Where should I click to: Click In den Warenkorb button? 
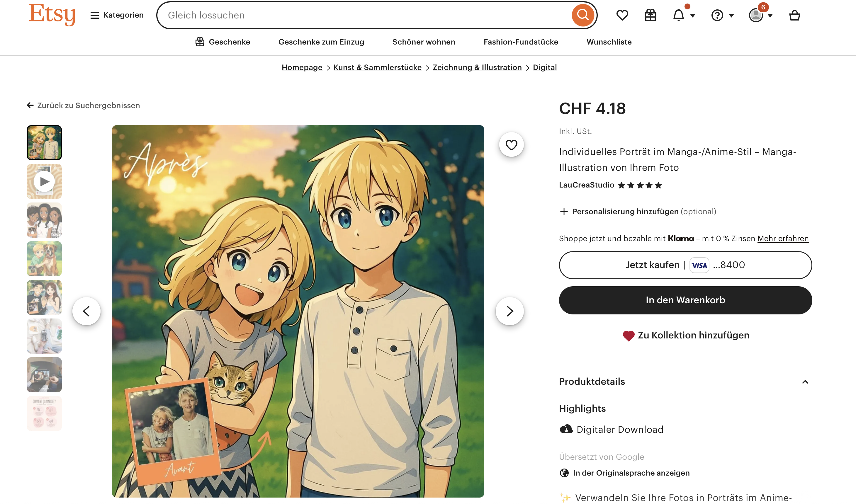(x=685, y=300)
